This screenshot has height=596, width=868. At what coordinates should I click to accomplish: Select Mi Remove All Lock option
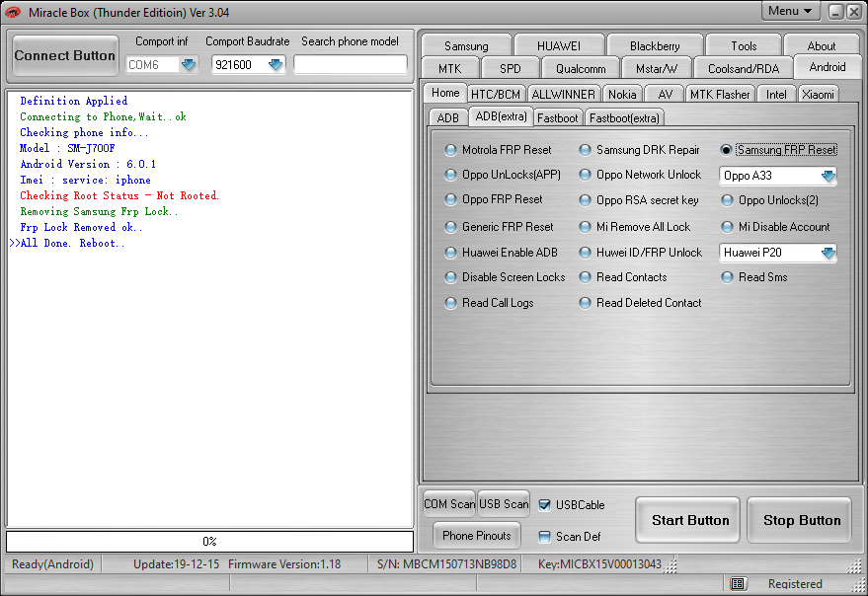point(585,227)
